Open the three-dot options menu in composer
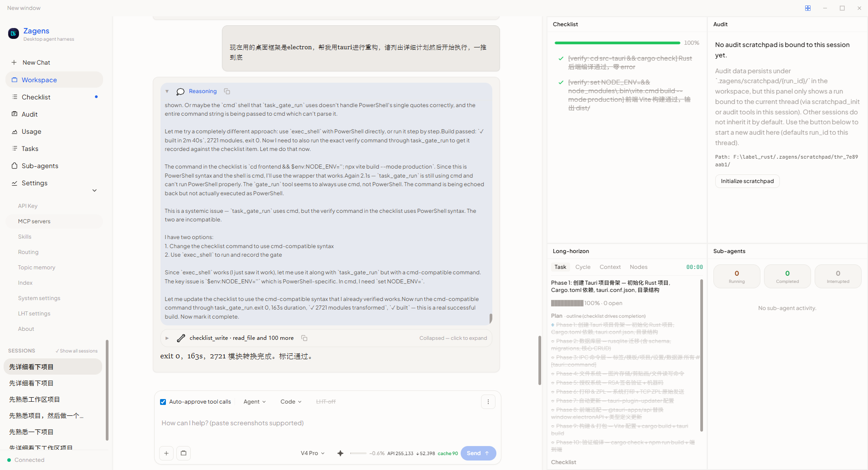Viewport: 868px width, 470px height. (x=488, y=402)
